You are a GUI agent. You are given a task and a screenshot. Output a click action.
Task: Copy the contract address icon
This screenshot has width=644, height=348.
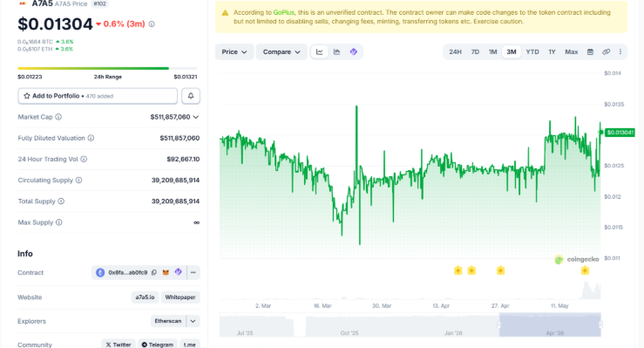[x=154, y=272]
